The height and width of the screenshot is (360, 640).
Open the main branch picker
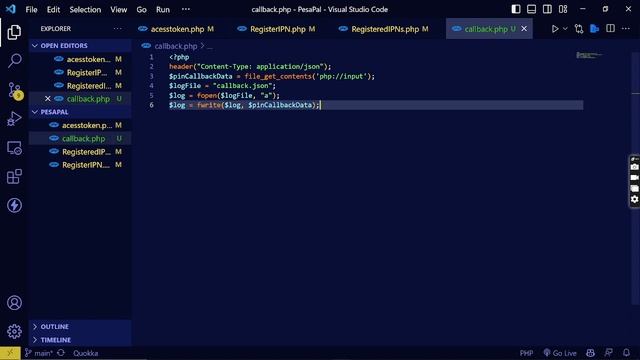pyautogui.click(x=38, y=353)
